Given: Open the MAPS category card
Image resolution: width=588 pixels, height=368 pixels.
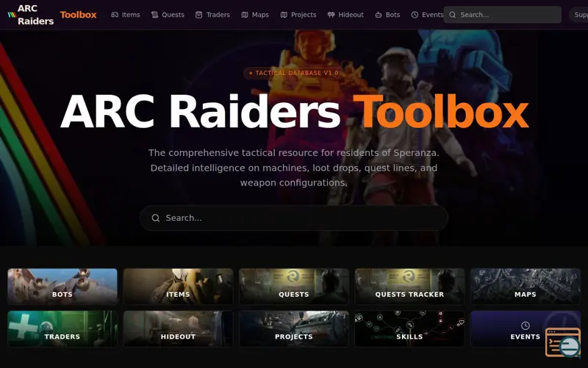Looking at the screenshot, I should pyautogui.click(x=526, y=286).
